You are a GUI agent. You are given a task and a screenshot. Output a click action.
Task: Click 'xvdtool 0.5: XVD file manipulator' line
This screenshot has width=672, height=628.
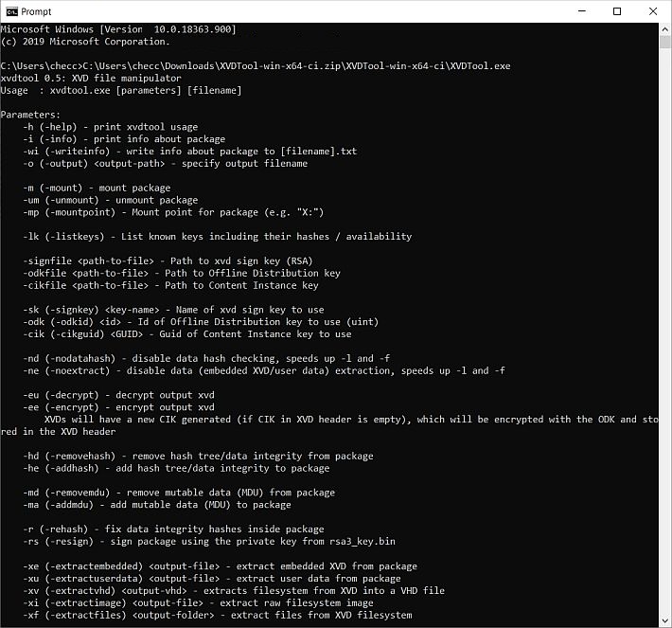[x=91, y=78]
